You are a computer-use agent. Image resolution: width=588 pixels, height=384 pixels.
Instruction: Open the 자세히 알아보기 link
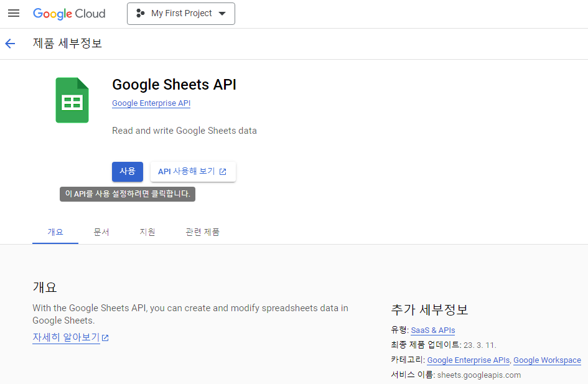point(66,337)
